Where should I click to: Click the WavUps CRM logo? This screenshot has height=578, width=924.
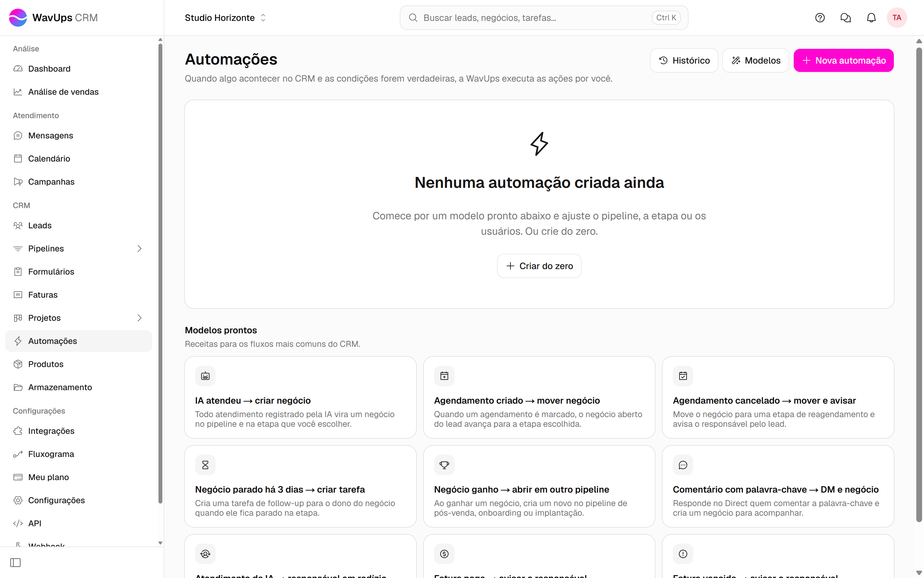53,18
